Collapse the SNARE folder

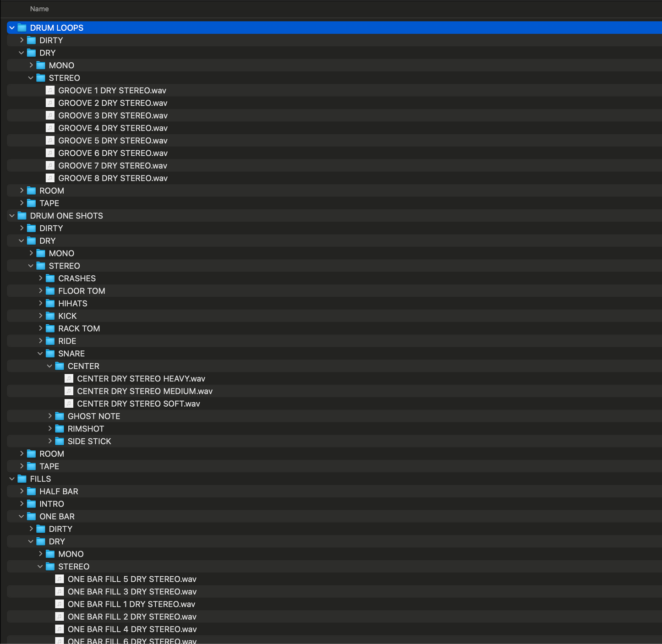(40, 354)
